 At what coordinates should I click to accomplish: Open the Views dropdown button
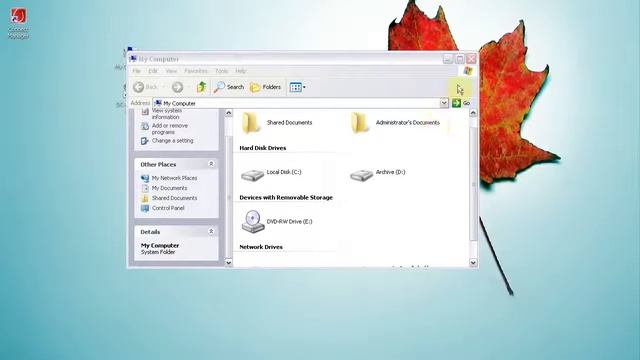point(298,87)
